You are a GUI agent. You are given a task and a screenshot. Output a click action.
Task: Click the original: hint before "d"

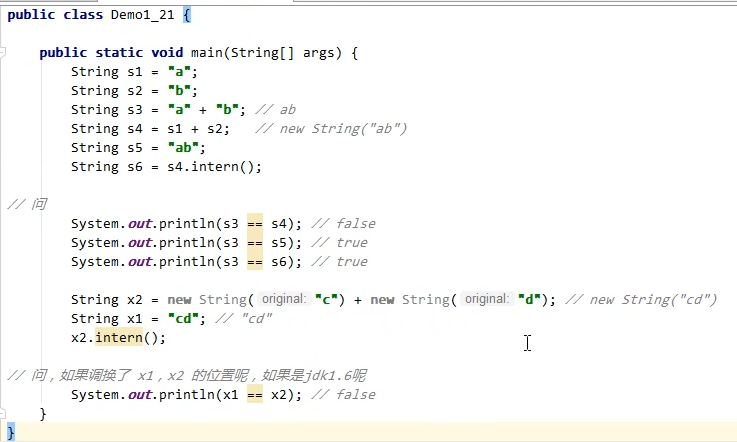pyautogui.click(x=487, y=300)
